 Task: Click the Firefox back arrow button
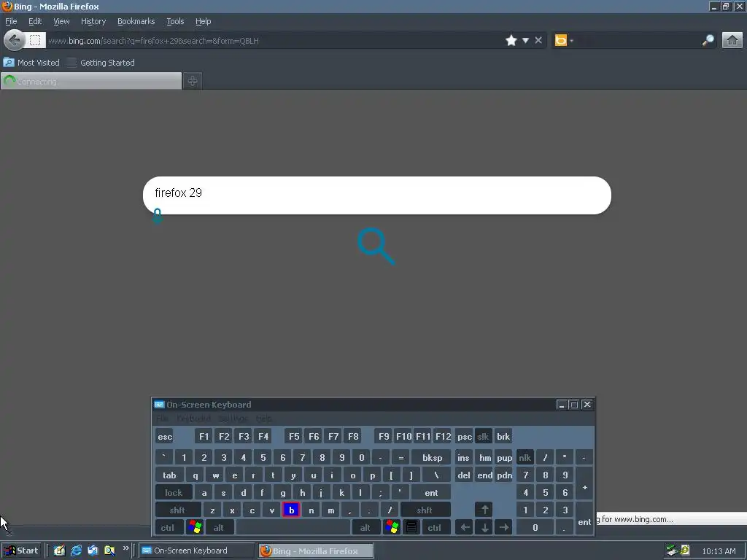click(15, 41)
